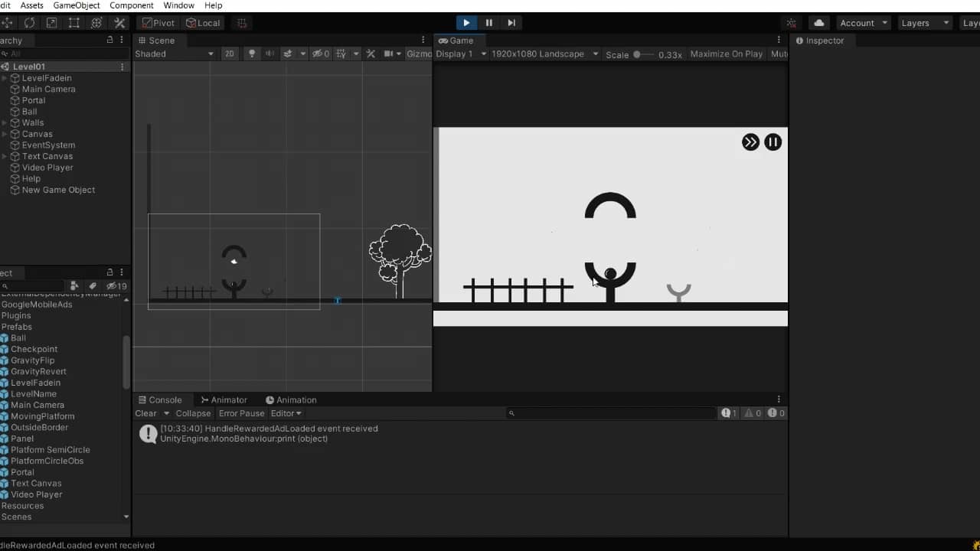Open Display 1 dropdown in Game view
The height and width of the screenshot is (551, 980).
click(461, 54)
